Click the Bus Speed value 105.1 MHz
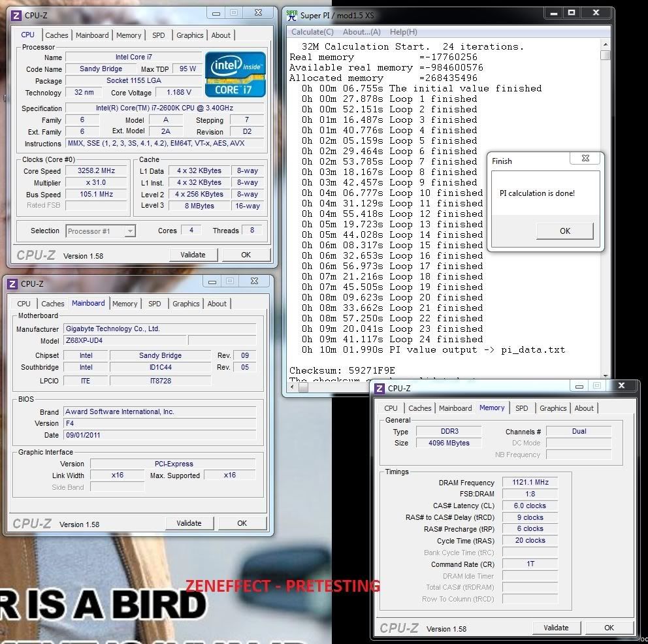Image resolution: width=648 pixels, height=644 pixels. pyautogui.click(x=96, y=194)
